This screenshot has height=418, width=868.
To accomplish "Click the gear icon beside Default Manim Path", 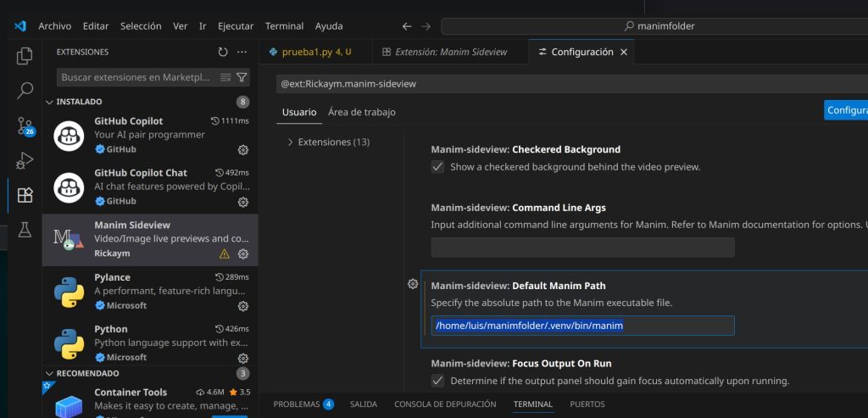I will (x=413, y=284).
